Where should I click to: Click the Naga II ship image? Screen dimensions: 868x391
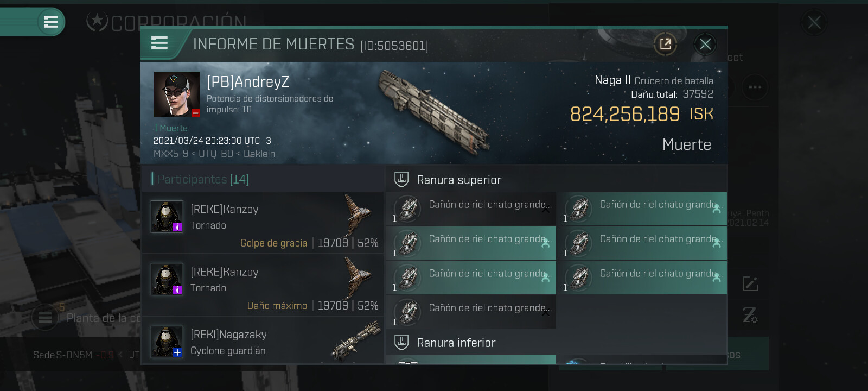(x=434, y=111)
